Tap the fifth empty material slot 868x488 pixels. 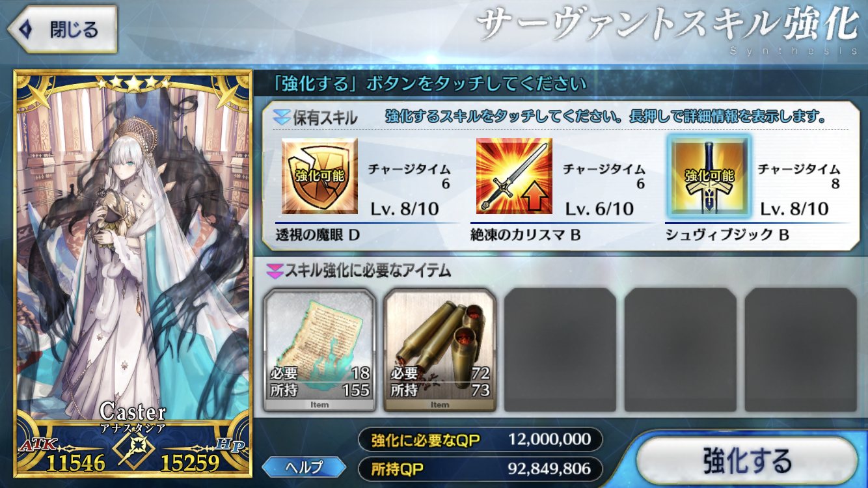[801, 350]
